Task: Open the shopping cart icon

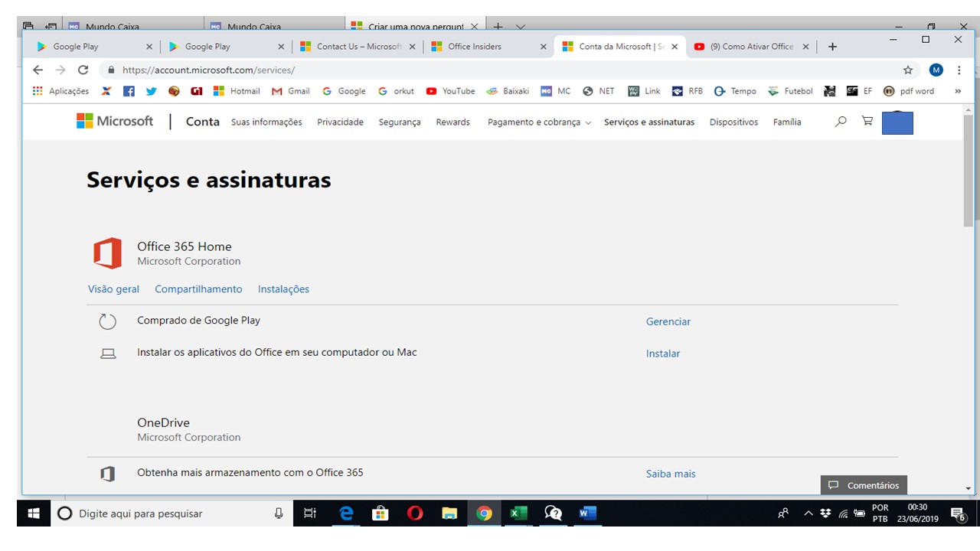Action: (867, 121)
